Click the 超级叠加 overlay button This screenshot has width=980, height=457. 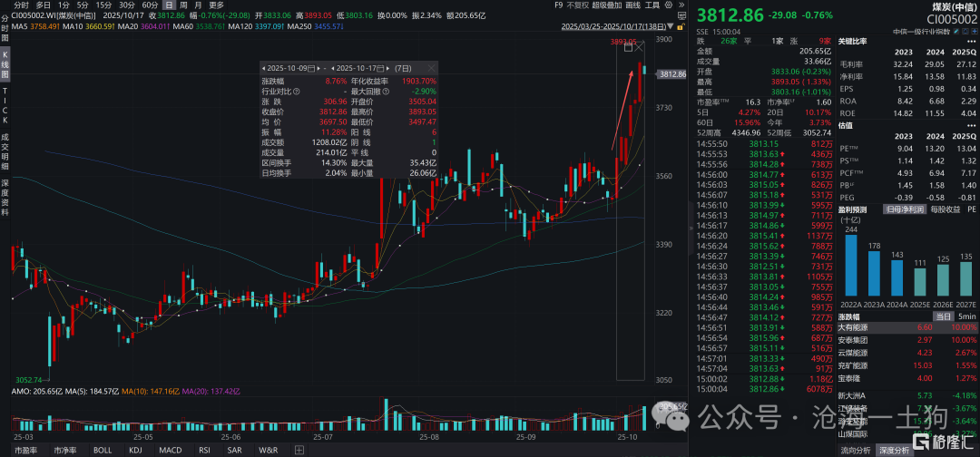click(x=607, y=5)
